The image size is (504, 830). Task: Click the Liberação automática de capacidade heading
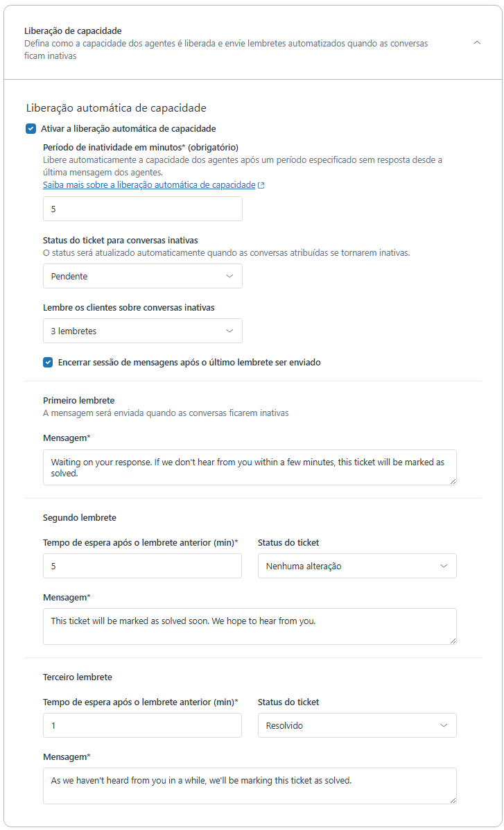tap(116, 108)
